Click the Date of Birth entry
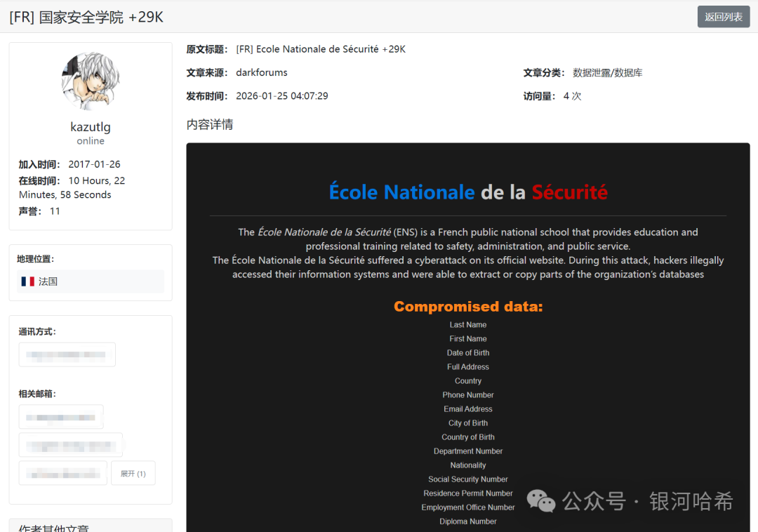 [468, 353]
